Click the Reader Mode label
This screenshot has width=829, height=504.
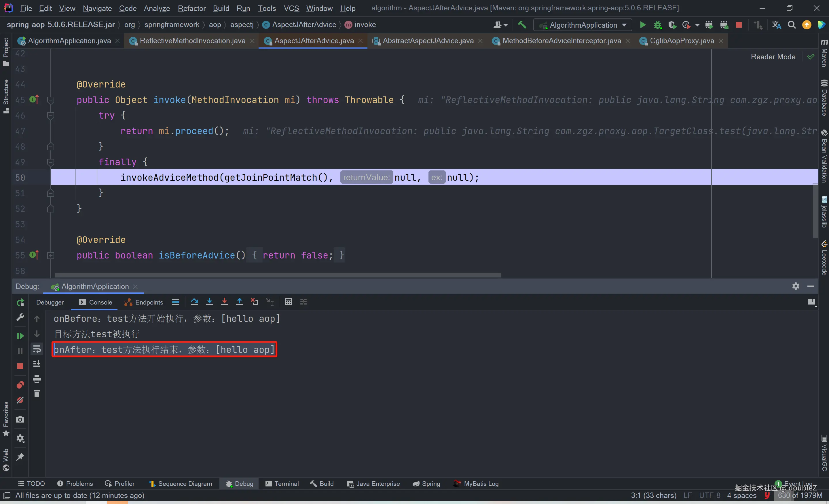pyautogui.click(x=773, y=57)
